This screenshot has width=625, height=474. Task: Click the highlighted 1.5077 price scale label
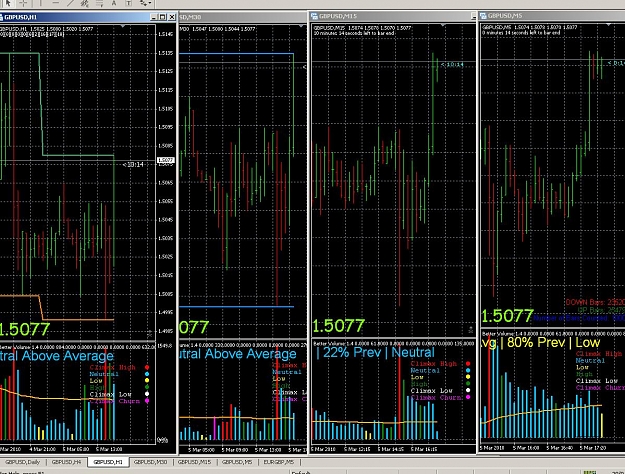(x=165, y=160)
